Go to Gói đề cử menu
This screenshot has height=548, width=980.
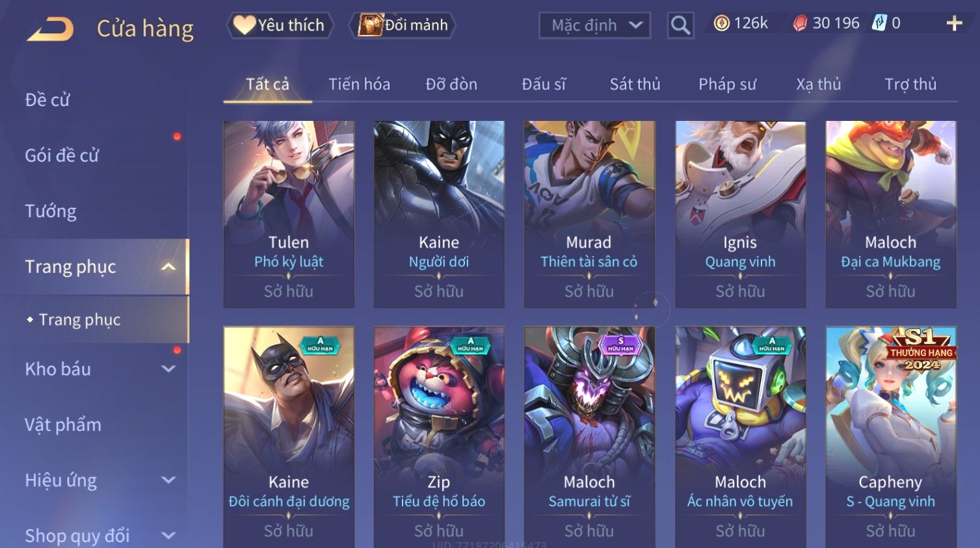(x=62, y=155)
